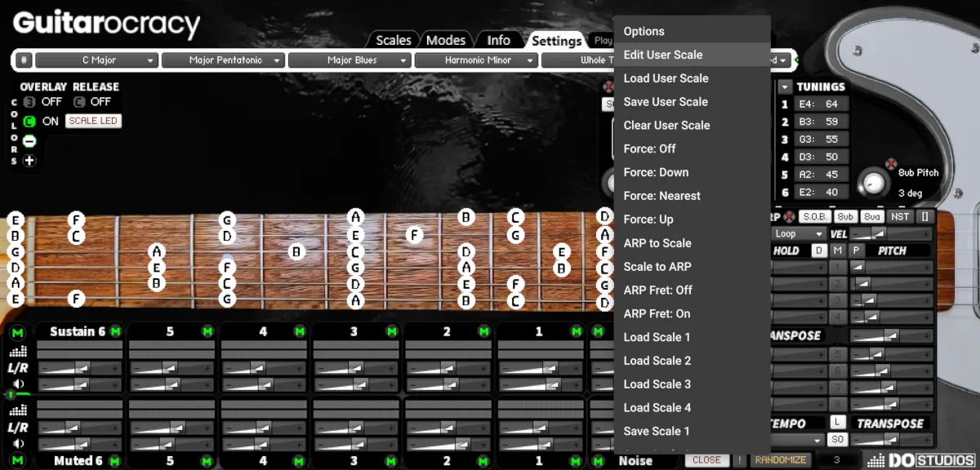The height and width of the screenshot is (470, 980).
Task: Click the Sub Pitch knob
Action: point(873,181)
